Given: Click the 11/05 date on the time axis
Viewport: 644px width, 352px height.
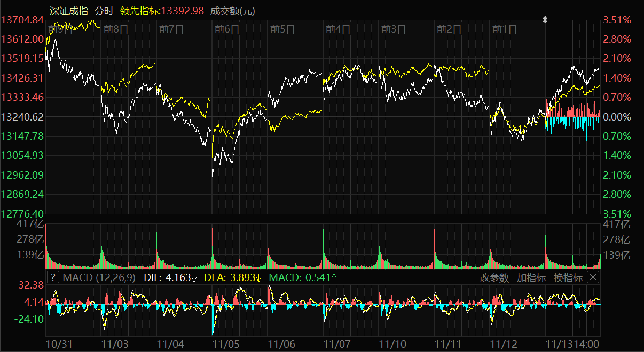Looking at the screenshot, I should (227, 345).
